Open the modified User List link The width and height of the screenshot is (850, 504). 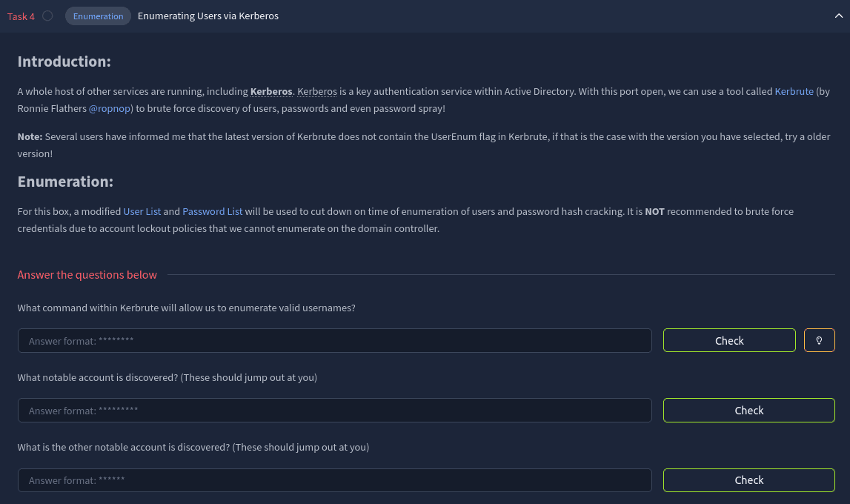tap(142, 211)
